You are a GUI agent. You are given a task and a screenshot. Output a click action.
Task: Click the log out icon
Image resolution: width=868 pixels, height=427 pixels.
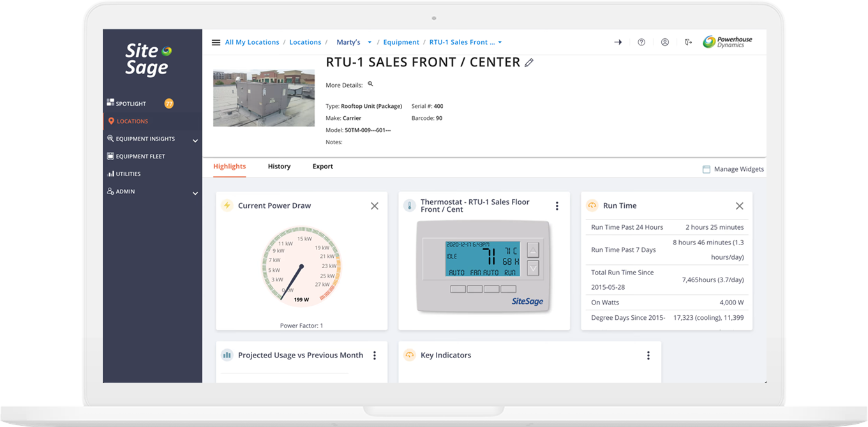(x=688, y=42)
